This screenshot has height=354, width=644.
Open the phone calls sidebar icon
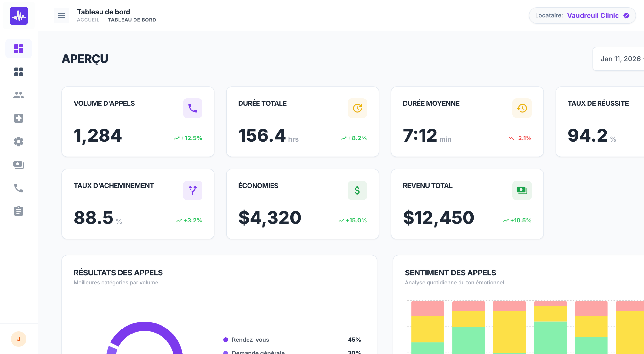click(19, 188)
